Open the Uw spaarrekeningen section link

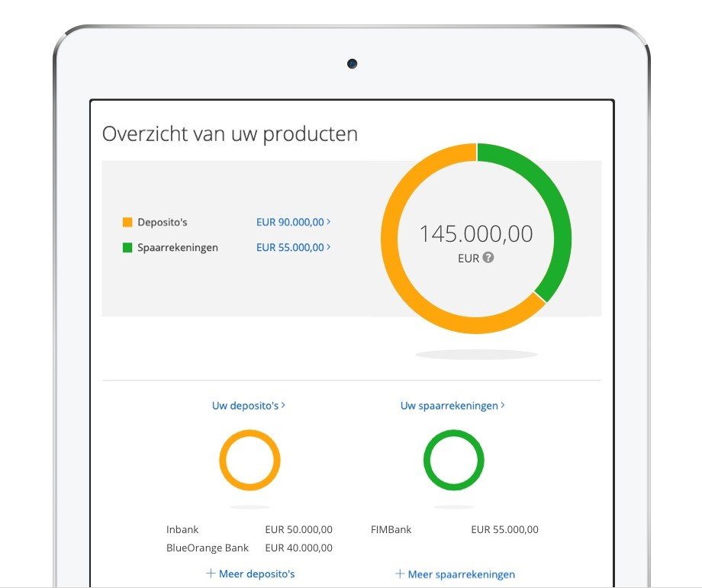tap(452, 406)
